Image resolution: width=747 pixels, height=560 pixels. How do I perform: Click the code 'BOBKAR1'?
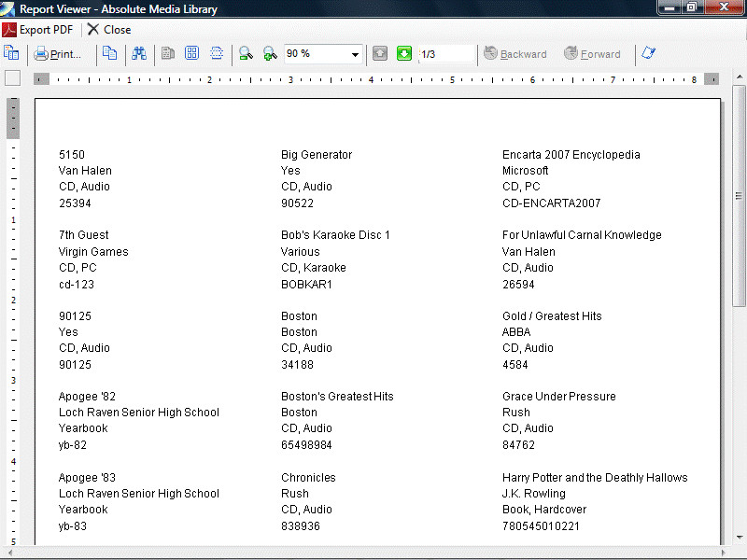tap(306, 285)
